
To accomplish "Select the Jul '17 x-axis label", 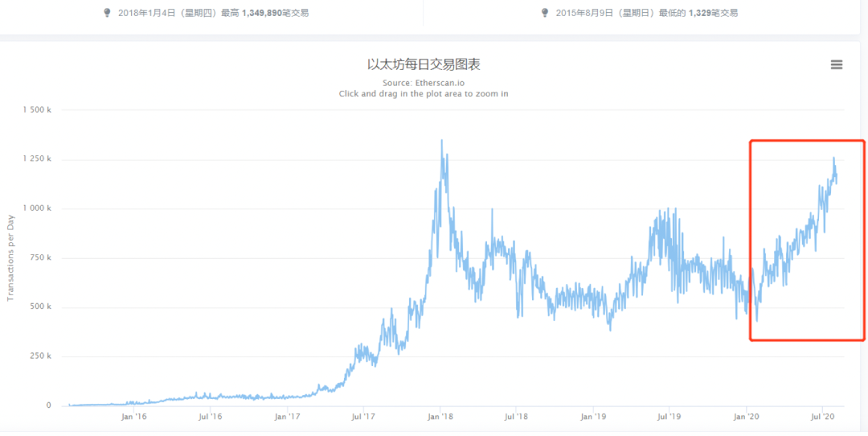I will point(364,417).
